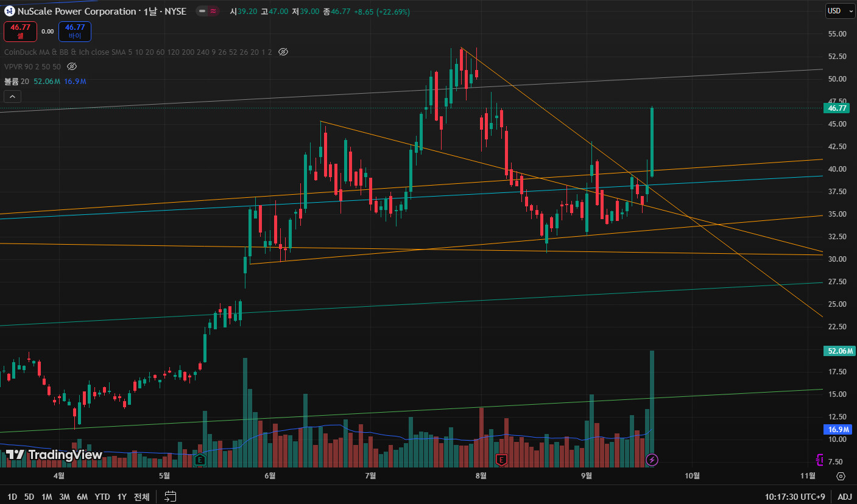Viewport: 857px width, 504px height.
Task: Click the 4월 date label on time axis
Action: (x=59, y=476)
